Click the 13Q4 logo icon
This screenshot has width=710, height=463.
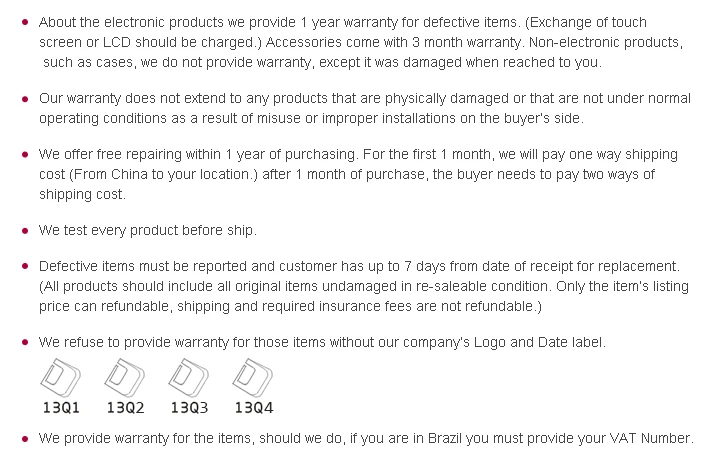click(x=253, y=377)
